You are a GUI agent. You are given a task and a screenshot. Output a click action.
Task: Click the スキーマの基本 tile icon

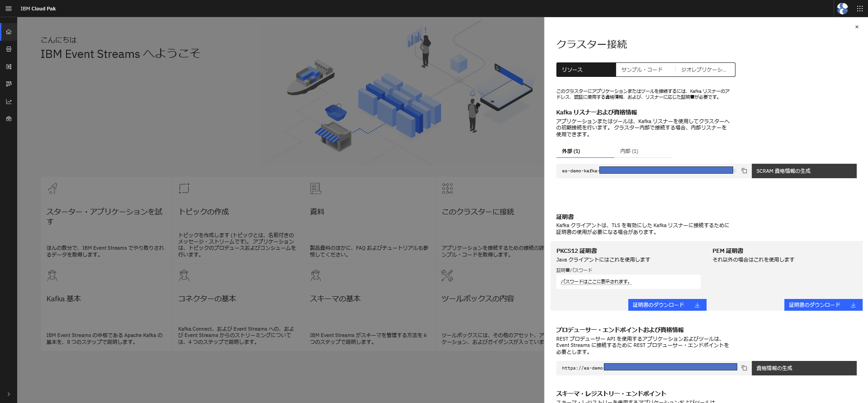point(316,275)
